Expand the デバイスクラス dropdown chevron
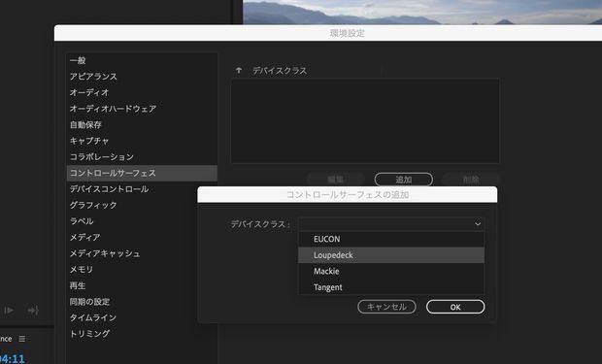602x364 pixels. tap(478, 224)
